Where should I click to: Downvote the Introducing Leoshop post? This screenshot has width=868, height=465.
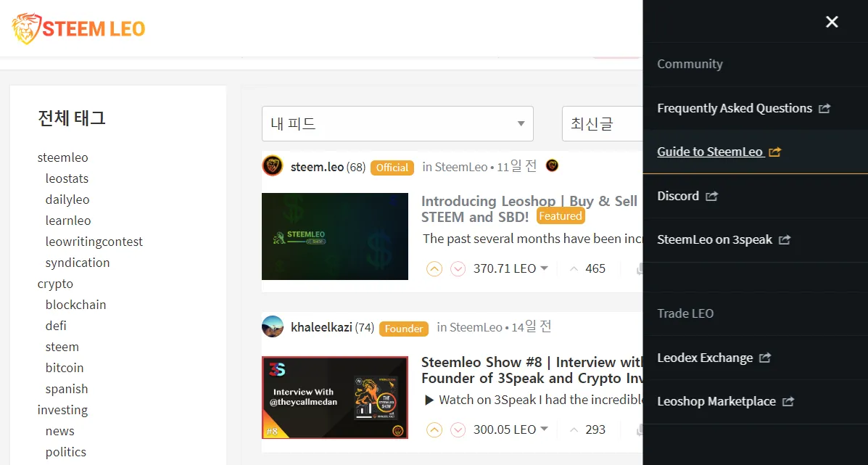click(458, 269)
